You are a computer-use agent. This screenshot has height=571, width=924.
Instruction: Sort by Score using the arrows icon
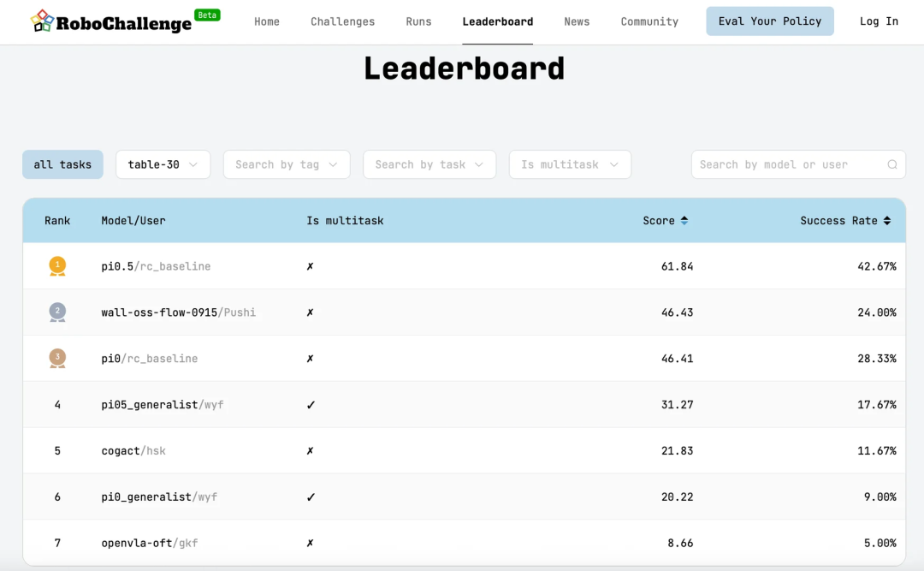click(684, 221)
